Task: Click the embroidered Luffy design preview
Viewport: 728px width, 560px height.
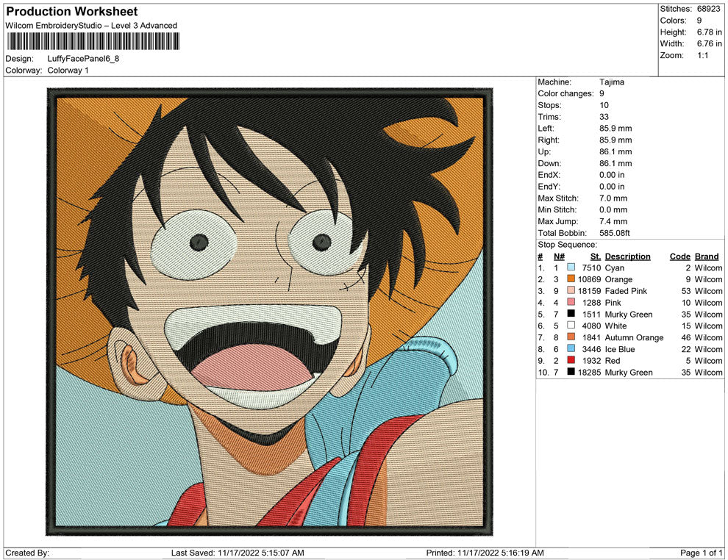Action: [269, 312]
